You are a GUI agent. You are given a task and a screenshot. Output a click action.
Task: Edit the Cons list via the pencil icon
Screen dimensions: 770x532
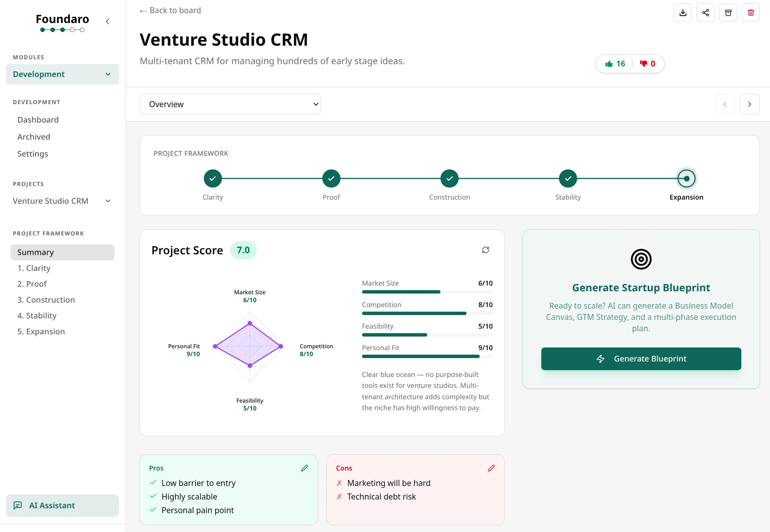click(x=491, y=468)
